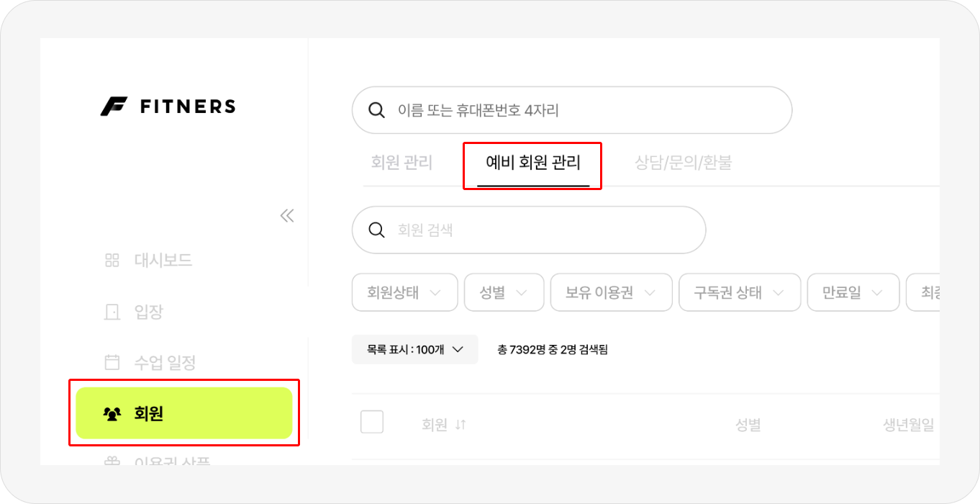Click the 회원 검색 magnifier icon
The image size is (980, 504).
376,230
